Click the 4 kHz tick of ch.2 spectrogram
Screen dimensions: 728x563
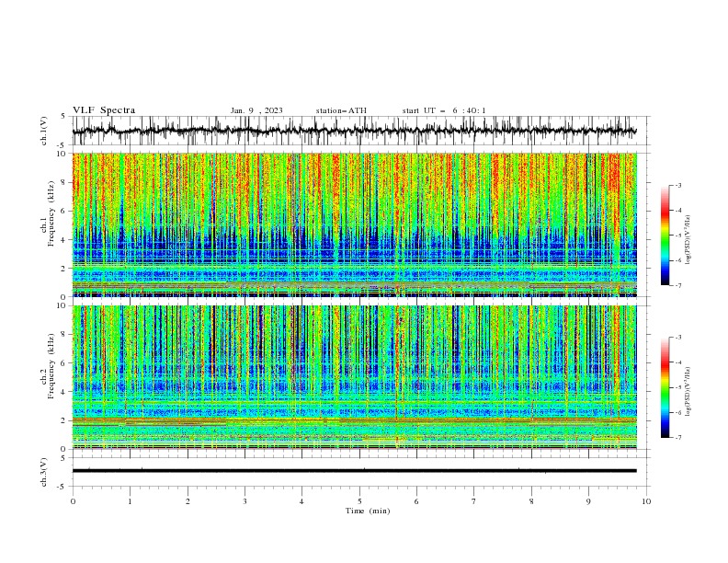click(64, 392)
